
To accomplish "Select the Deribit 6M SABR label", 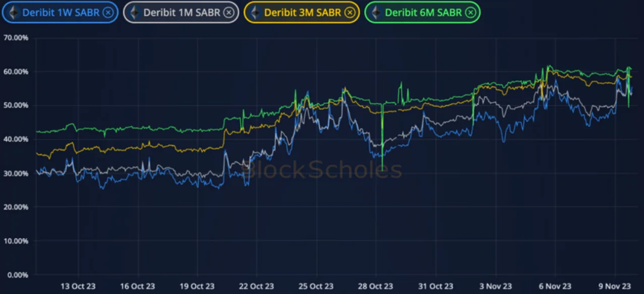I will click(423, 13).
